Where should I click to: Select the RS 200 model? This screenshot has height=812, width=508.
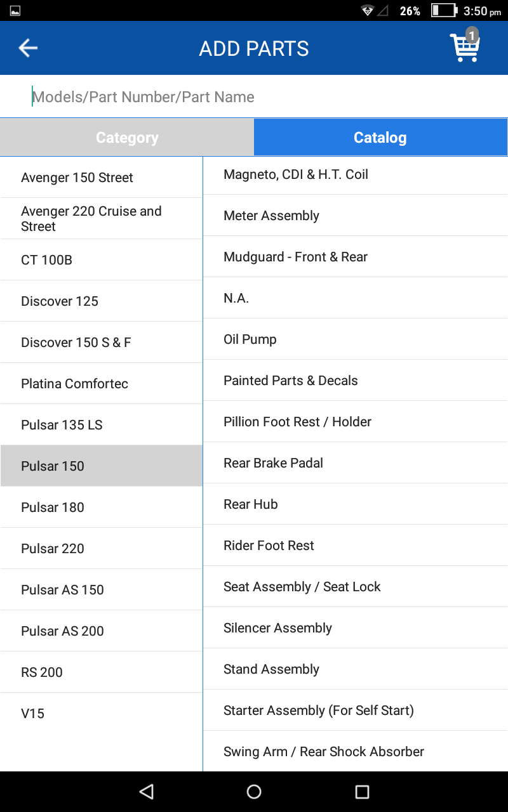click(x=102, y=672)
